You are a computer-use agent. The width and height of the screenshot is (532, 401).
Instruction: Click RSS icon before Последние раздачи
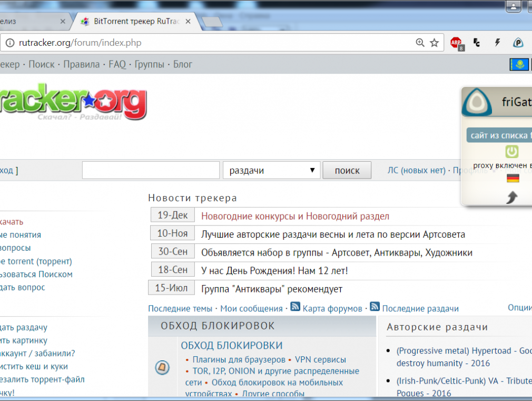375,306
